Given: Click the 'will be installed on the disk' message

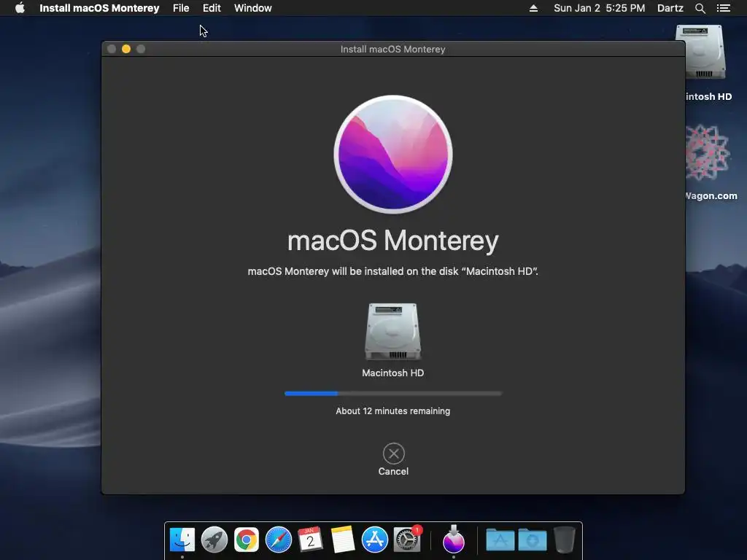Looking at the screenshot, I should point(395,271).
